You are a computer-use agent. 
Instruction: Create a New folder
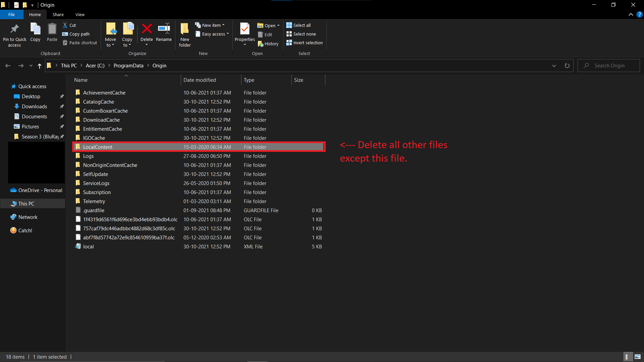coord(184,34)
